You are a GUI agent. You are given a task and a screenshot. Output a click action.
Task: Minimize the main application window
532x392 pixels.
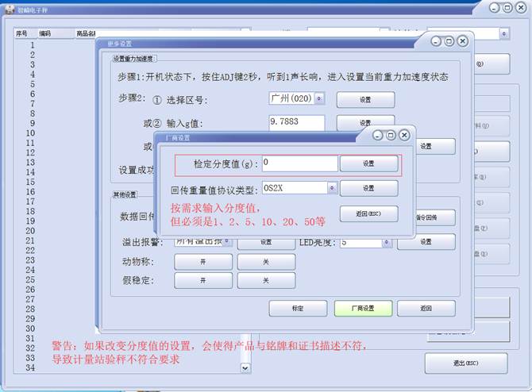[x=495, y=7]
